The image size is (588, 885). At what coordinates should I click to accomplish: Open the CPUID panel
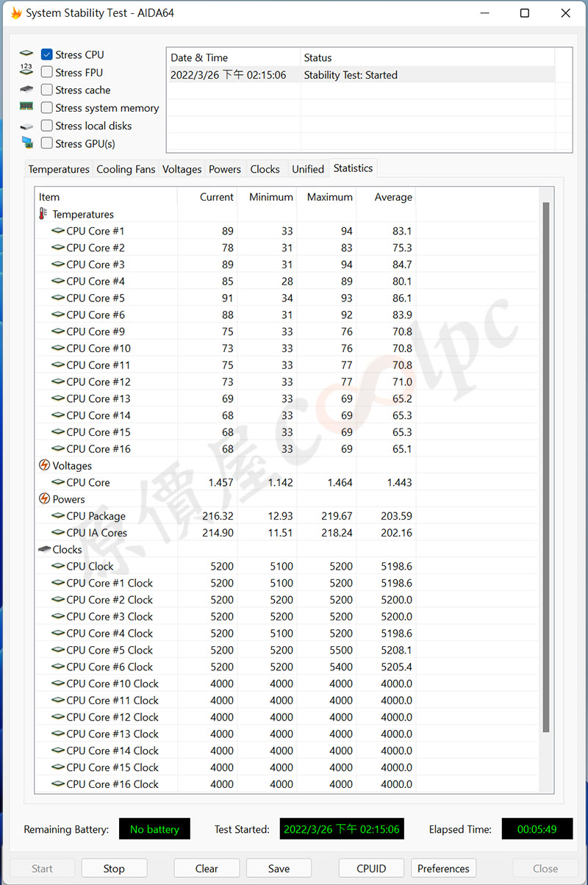[371, 868]
